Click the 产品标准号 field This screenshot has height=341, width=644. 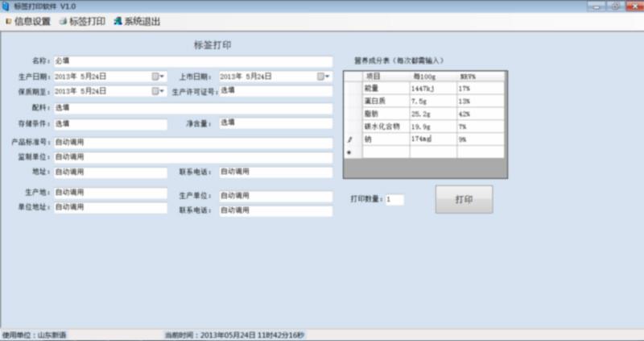point(192,142)
